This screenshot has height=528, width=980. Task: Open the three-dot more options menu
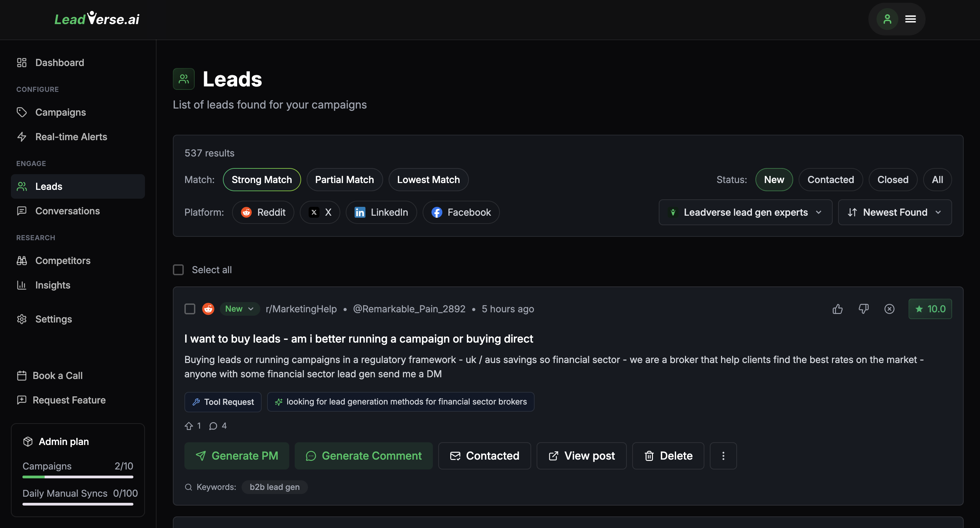pyautogui.click(x=723, y=456)
